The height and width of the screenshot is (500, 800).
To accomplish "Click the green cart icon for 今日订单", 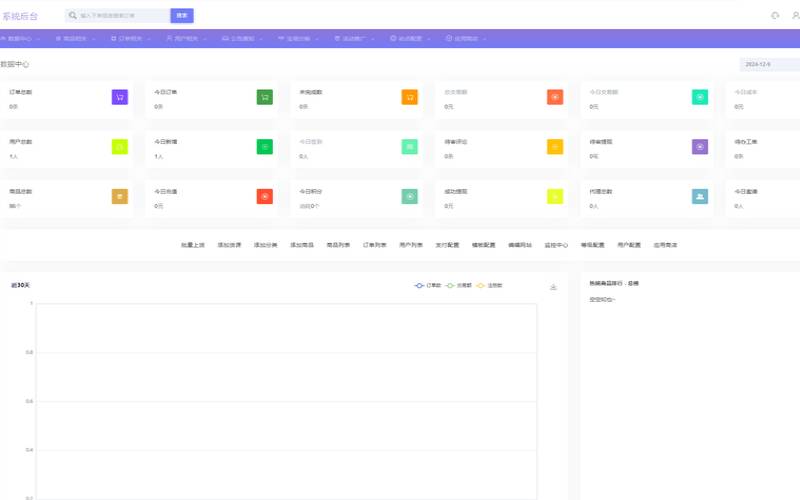I will coord(265,97).
